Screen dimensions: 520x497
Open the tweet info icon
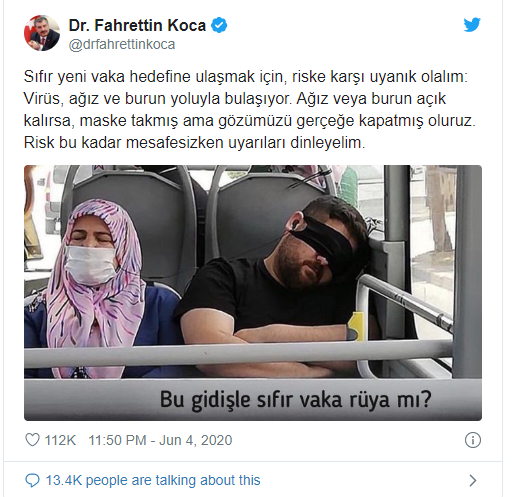click(473, 440)
